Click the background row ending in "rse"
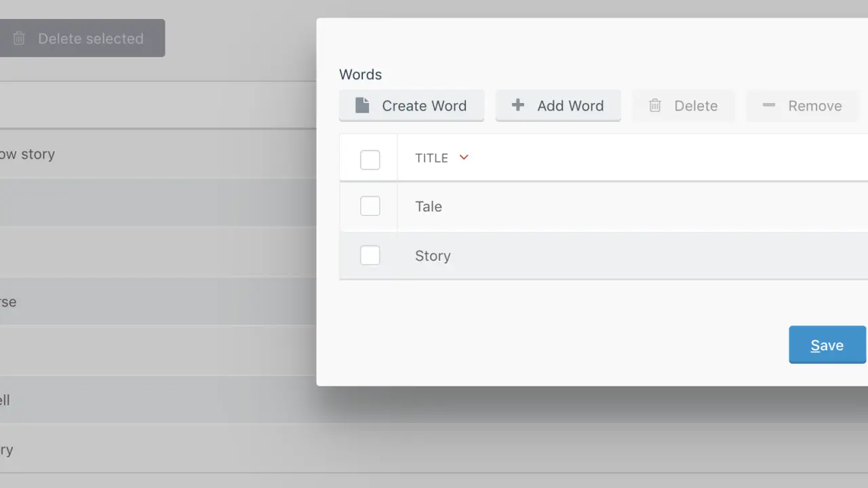The image size is (868, 488). coord(9,302)
